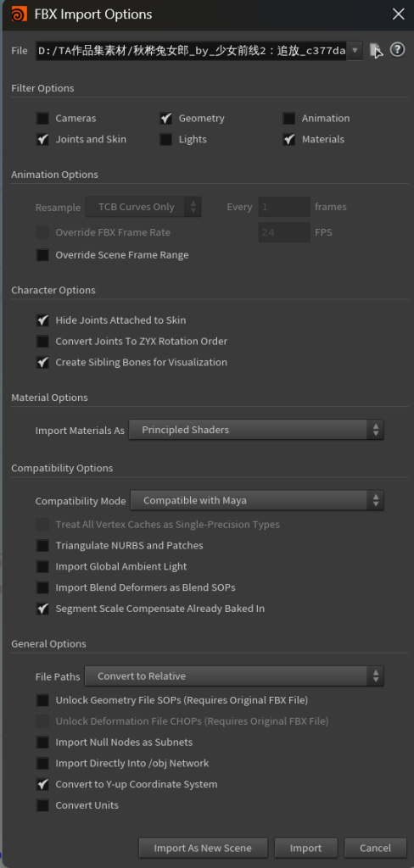414x868 pixels.
Task: Click the Cancel button
Action: coord(375,848)
